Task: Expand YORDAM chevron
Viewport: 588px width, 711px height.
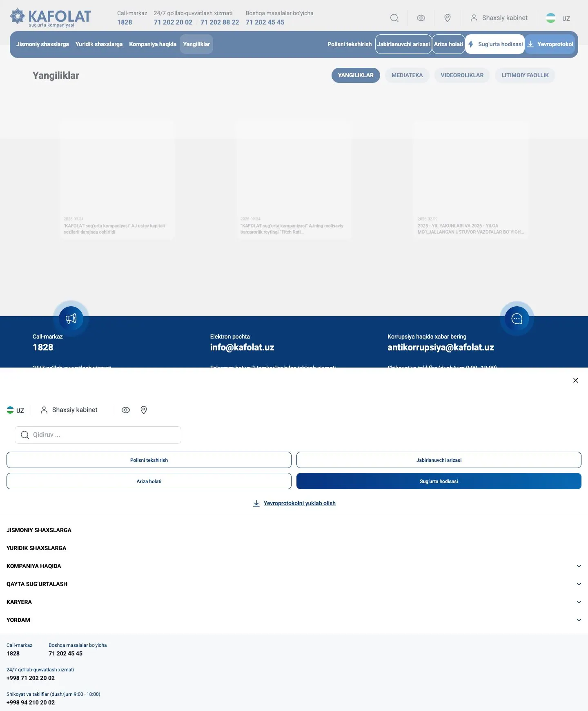Action: (x=579, y=620)
